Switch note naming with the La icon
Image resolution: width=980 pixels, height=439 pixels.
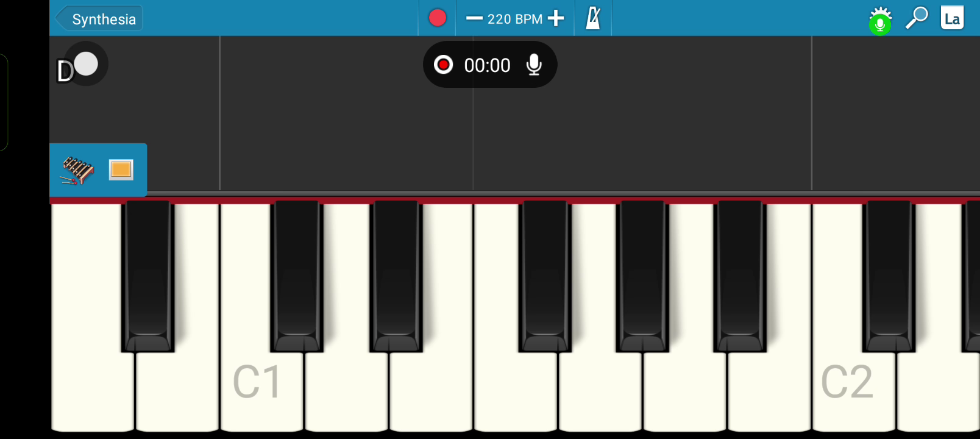[x=952, y=18]
